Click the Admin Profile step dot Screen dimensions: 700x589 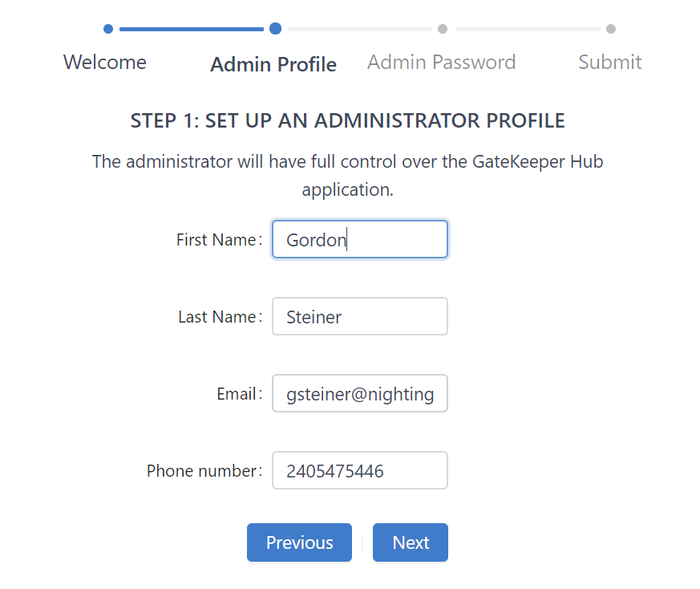(275, 29)
